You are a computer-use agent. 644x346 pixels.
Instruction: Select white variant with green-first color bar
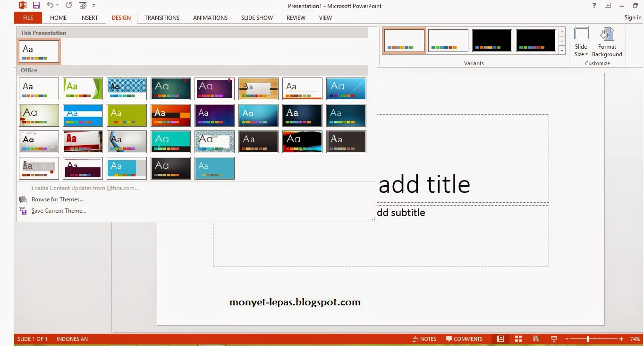(x=448, y=41)
